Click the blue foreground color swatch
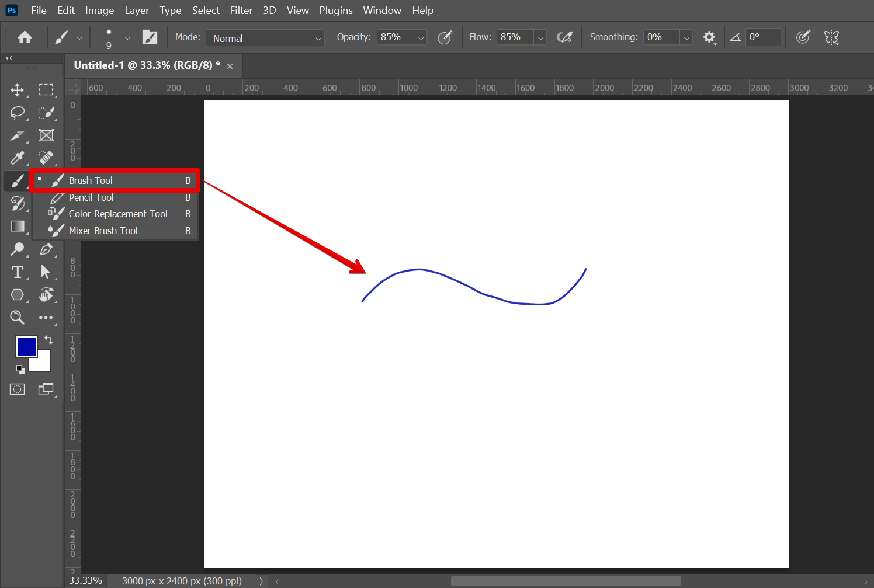This screenshot has height=588, width=874. coord(26,346)
